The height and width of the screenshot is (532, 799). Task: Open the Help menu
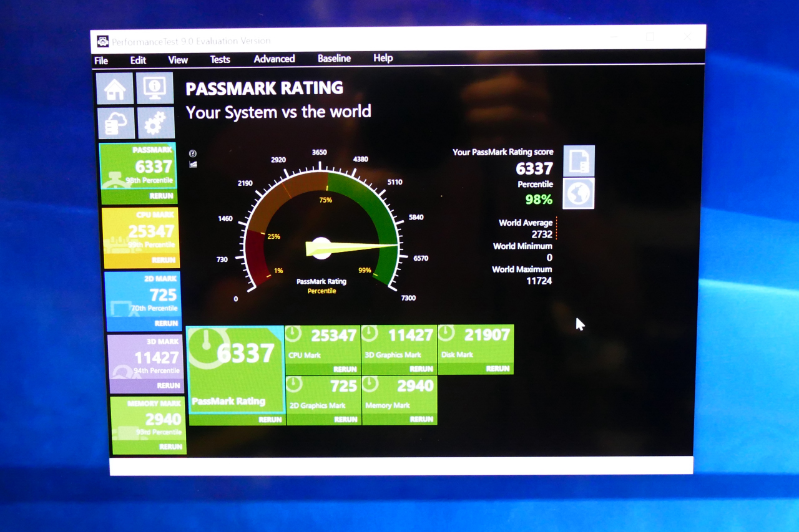(383, 58)
